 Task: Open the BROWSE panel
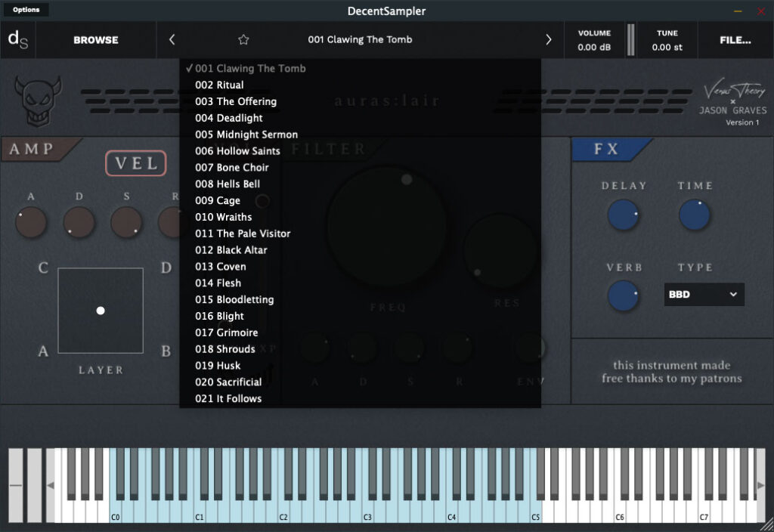(x=96, y=40)
